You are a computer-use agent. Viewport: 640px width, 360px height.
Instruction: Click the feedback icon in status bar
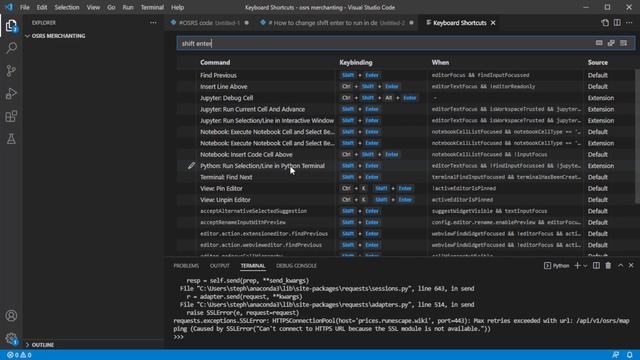click(616, 355)
